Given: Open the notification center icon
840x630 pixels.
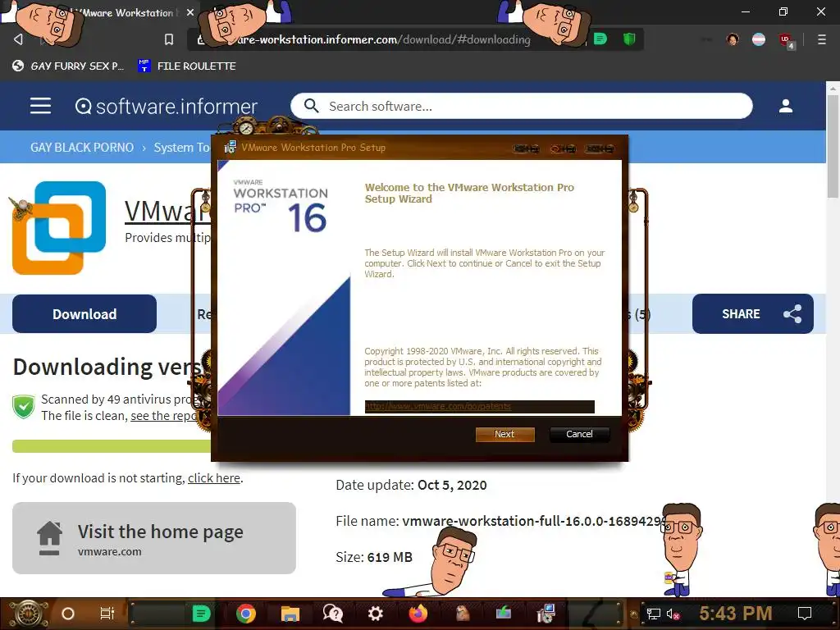Looking at the screenshot, I should (x=804, y=614).
